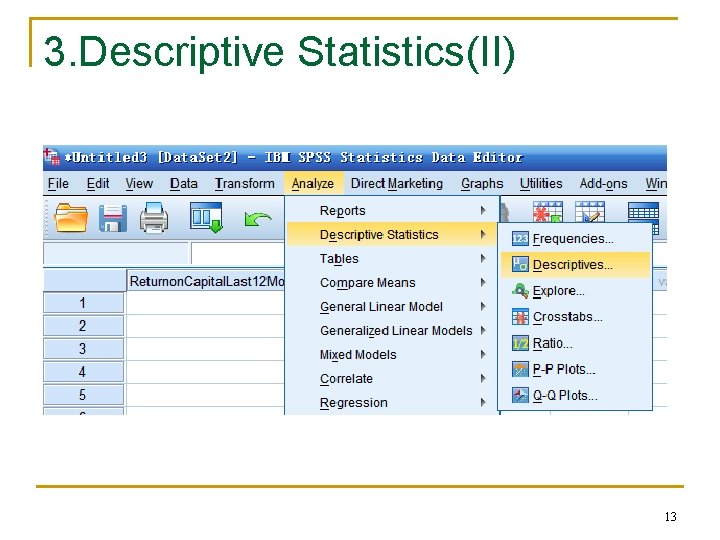The width and height of the screenshot is (720, 540).
Task: Expand the Reports submenu
Action: tap(392, 210)
